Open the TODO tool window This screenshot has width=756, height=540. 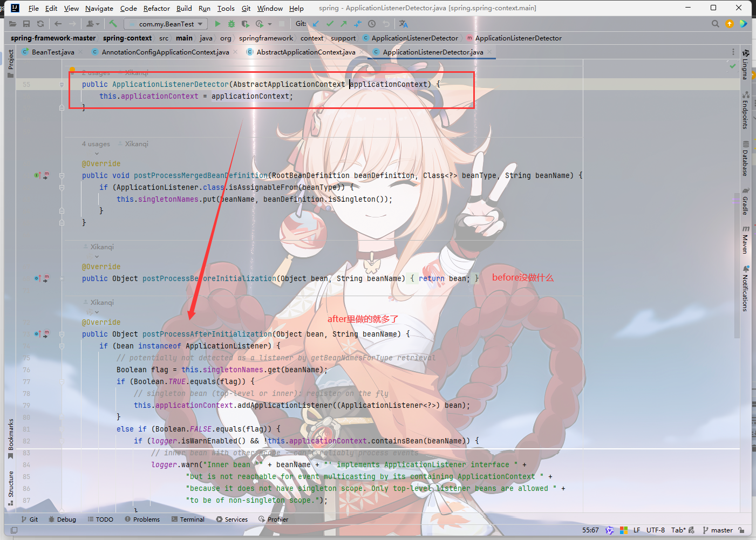point(100,519)
